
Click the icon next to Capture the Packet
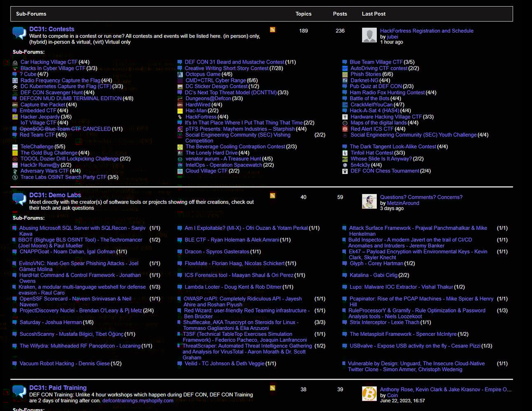point(15,105)
